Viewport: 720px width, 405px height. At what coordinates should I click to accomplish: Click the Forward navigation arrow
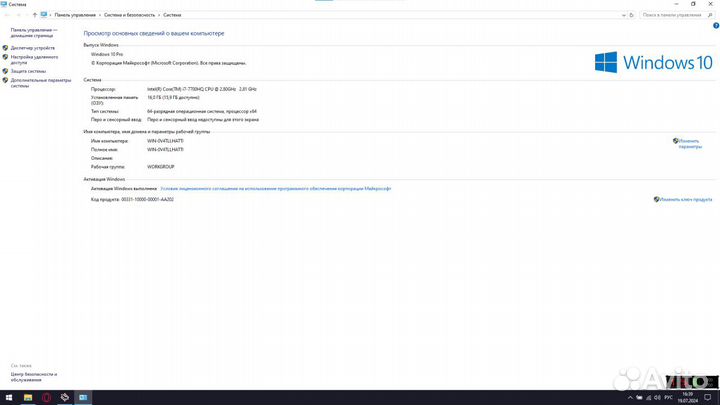(18, 15)
